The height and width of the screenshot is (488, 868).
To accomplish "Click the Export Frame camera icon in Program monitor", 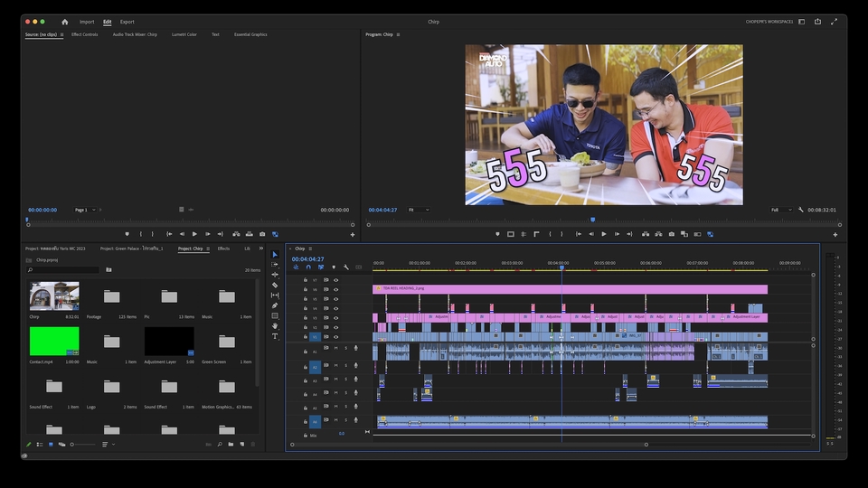I will click(671, 234).
